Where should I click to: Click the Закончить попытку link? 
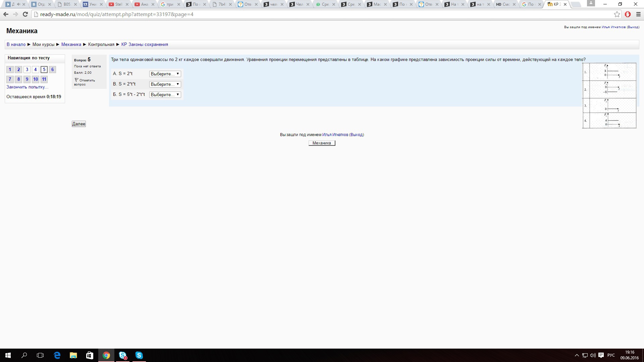[x=27, y=87]
